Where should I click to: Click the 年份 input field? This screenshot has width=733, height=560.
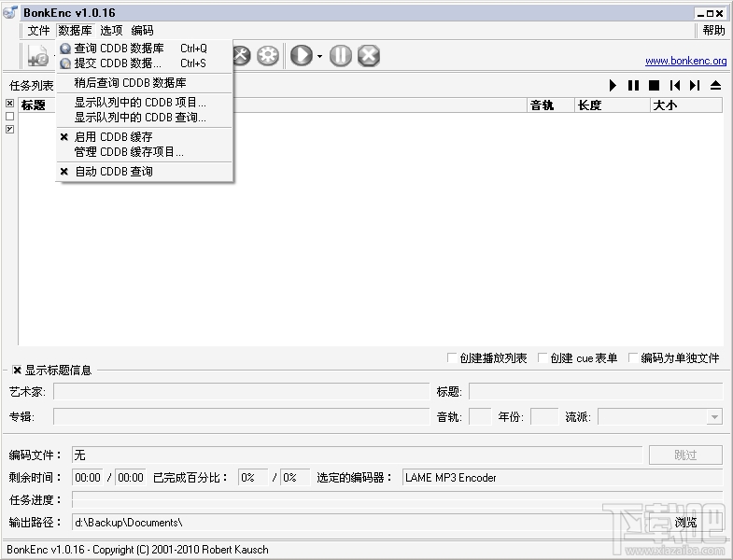tap(544, 416)
